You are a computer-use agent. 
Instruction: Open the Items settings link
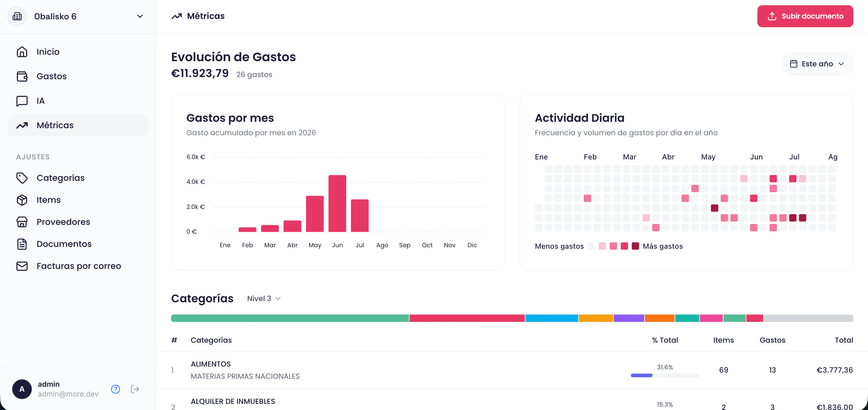click(x=78, y=200)
